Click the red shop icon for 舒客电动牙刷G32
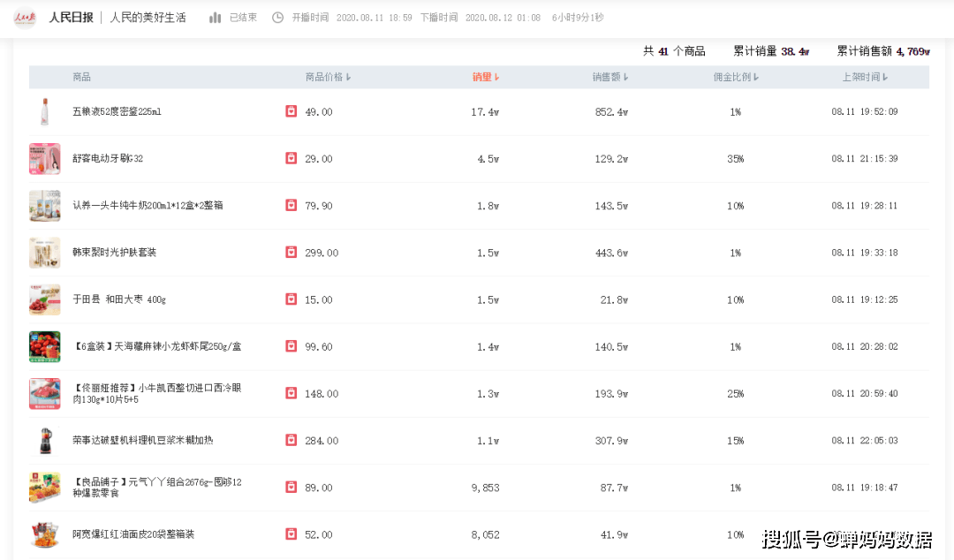 click(x=291, y=158)
